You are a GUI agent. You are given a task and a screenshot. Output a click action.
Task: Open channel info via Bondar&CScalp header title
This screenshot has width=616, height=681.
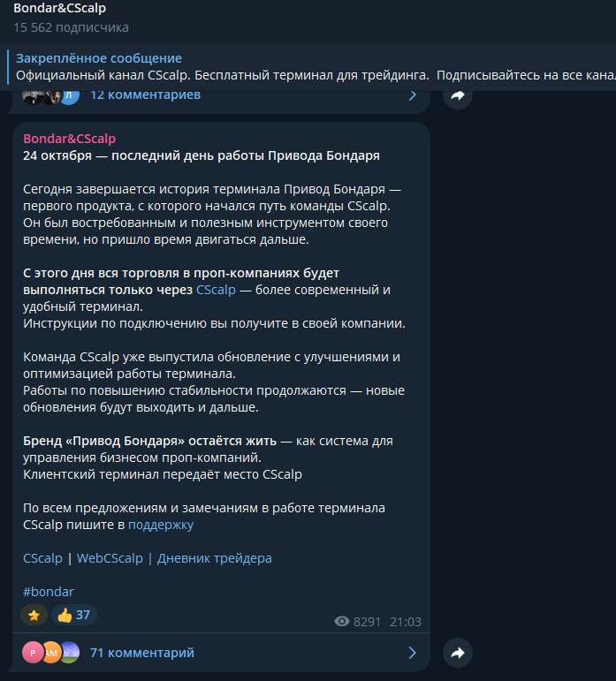click(59, 8)
